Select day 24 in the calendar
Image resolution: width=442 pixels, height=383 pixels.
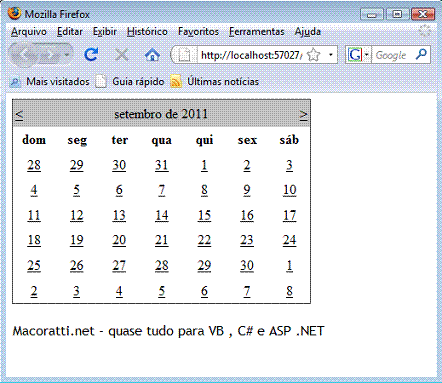click(289, 240)
